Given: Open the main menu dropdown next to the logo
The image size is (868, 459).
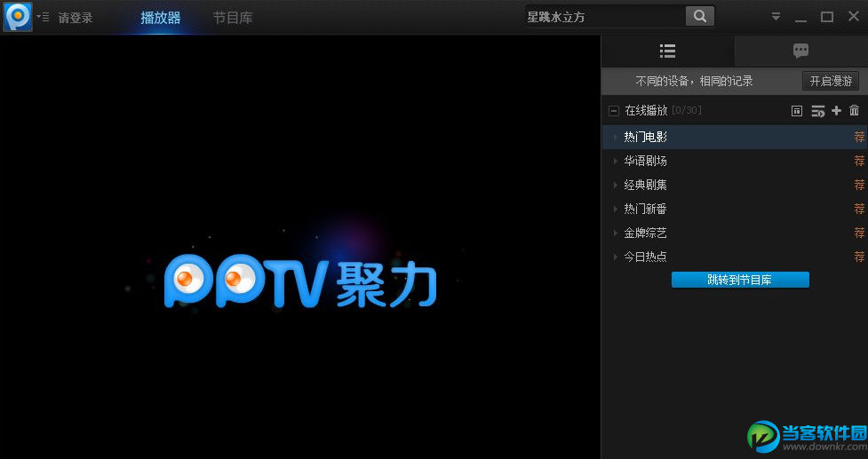Looking at the screenshot, I should [43, 17].
